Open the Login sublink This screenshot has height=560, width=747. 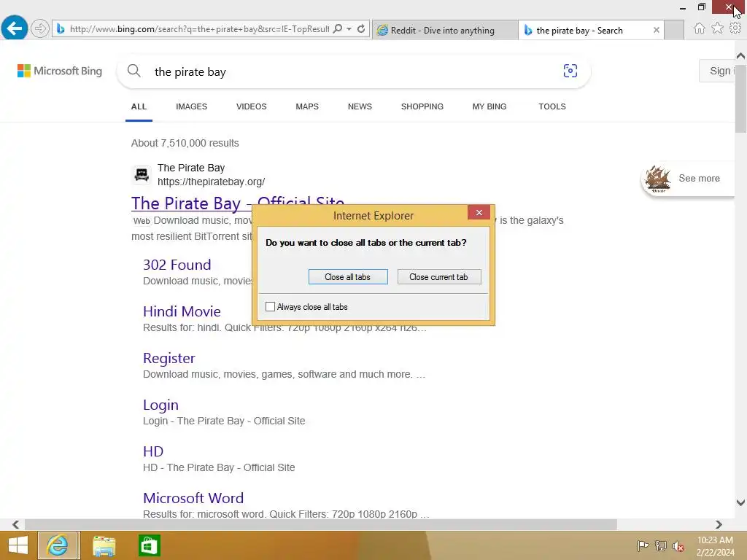160,405
